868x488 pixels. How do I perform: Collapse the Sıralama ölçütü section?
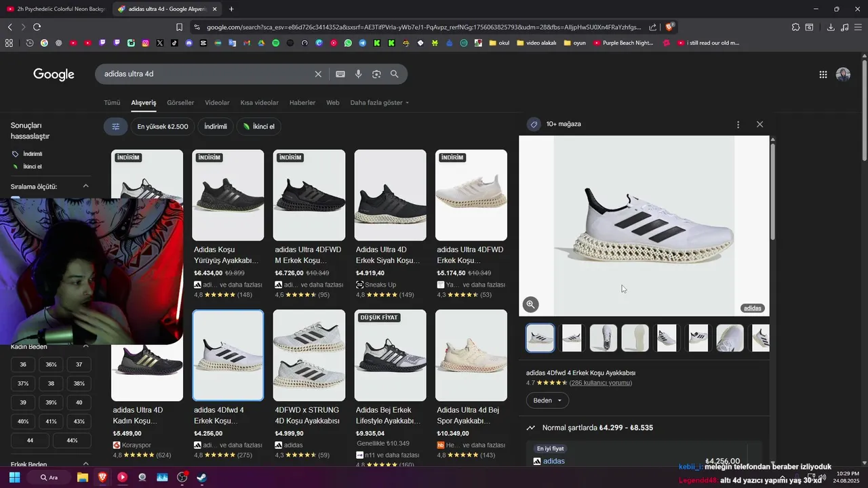coord(85,186)
